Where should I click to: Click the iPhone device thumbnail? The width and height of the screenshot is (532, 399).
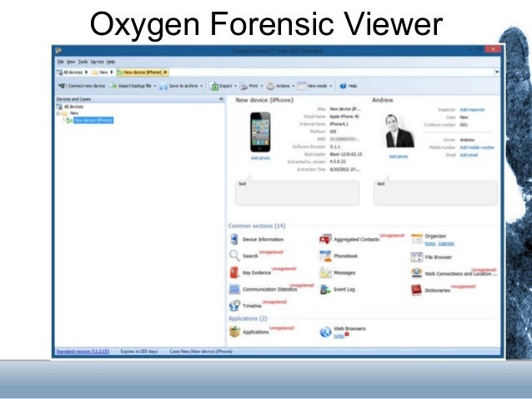click(260, 132)
